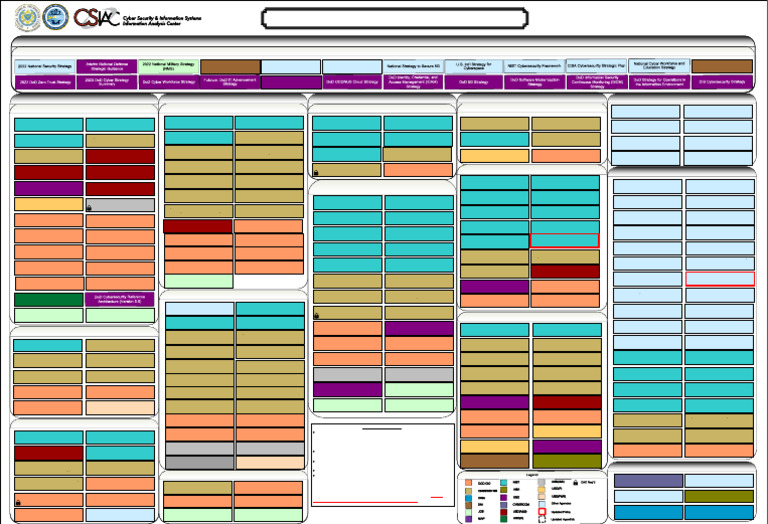Screen dimensions: 768x524
Task: Open 2022 National Military Strategy (NMS)
Action: [x=168, y=66]
